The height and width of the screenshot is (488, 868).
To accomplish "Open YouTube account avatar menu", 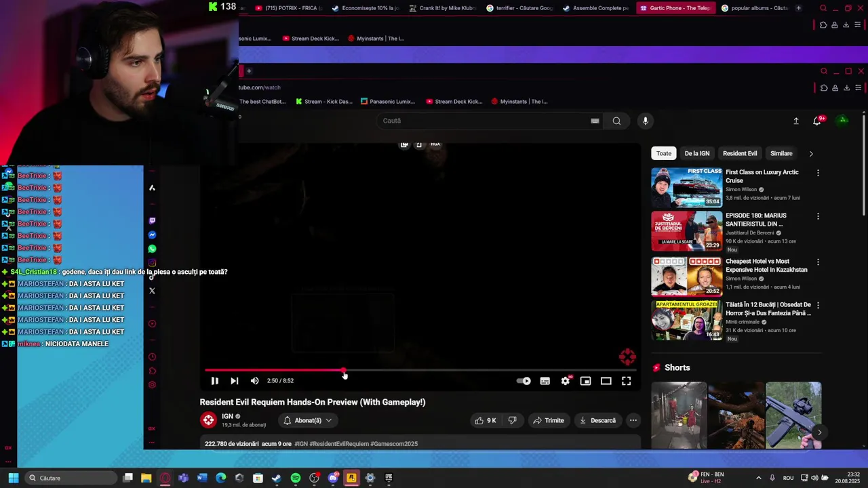I will click(843, 121).
